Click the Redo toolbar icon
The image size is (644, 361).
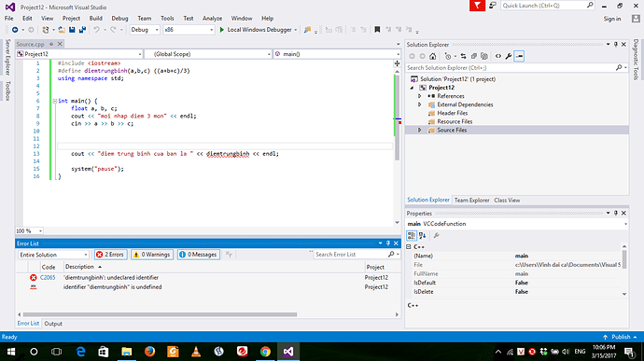tap(113, 30)
